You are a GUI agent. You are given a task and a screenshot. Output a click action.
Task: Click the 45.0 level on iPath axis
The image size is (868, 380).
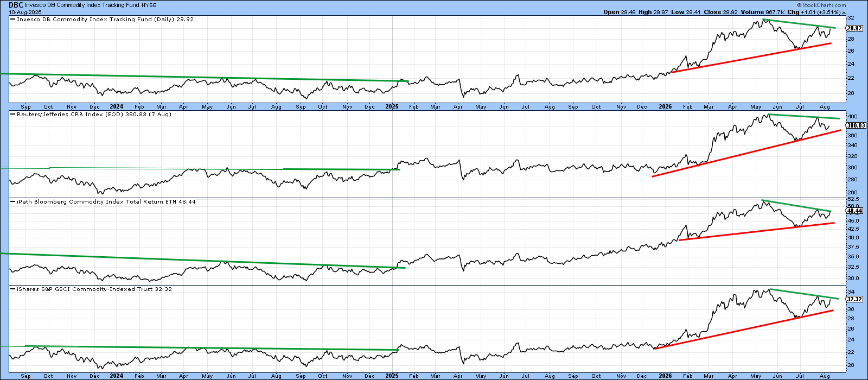[853, 221]
